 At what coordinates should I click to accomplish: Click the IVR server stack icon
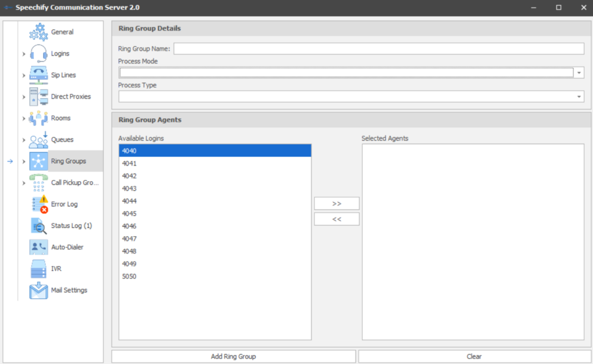(x=39, y=269)
